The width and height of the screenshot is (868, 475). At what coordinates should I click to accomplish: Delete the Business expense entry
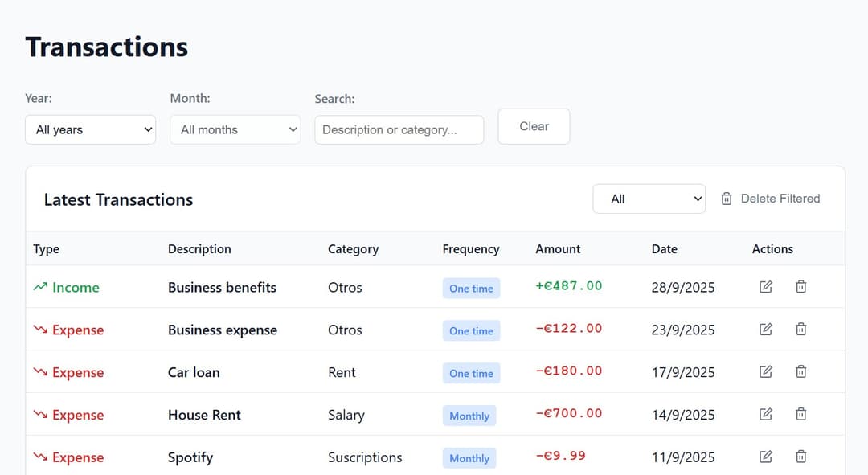click(801, 329)
